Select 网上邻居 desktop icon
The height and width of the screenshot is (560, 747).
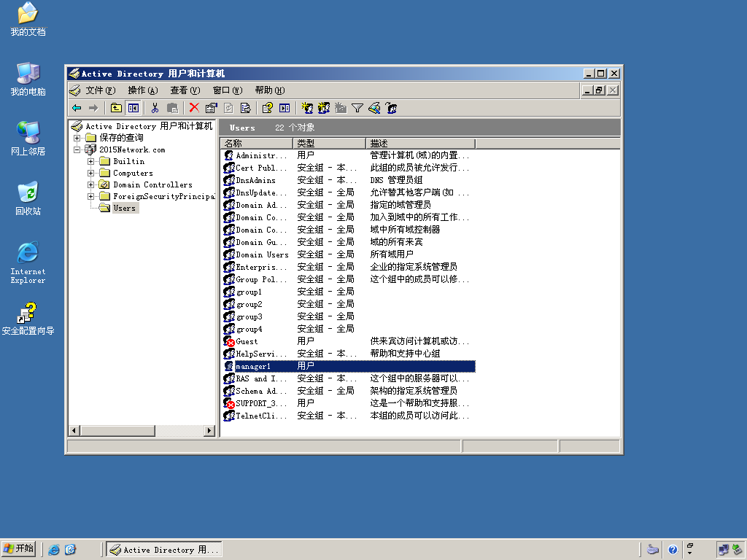tap(28, 139)
